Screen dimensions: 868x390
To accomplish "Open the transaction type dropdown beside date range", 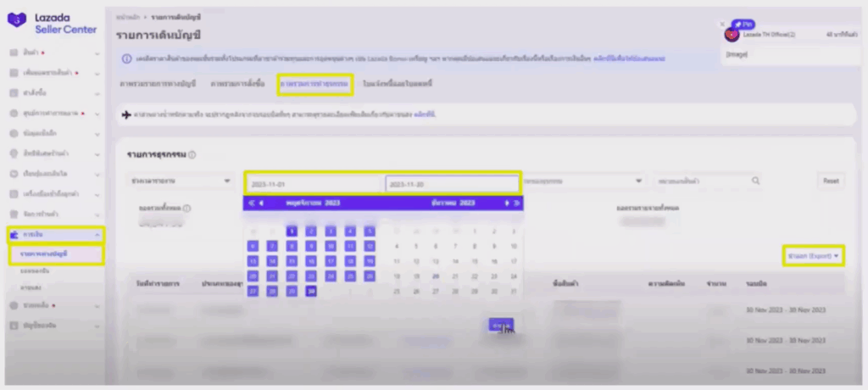I will pyautogui.click(x=583, y=181).
